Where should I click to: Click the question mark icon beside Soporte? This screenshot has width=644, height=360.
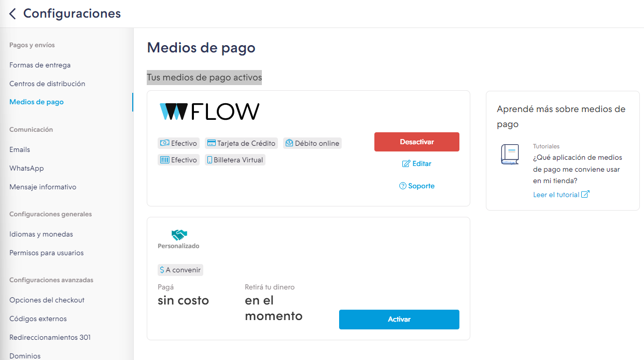(403, 186)
